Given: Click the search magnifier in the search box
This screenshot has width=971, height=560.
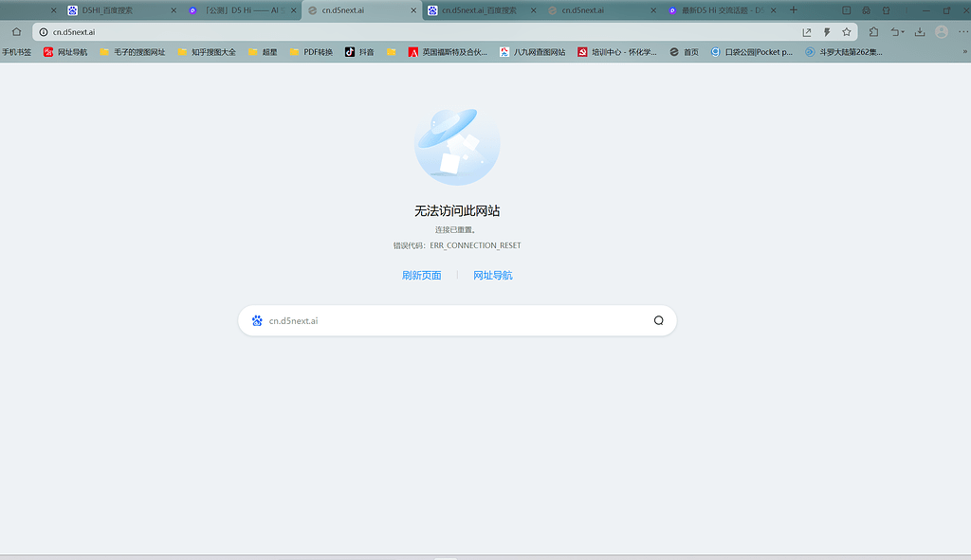Looking at the screenshot, I should click(x=658, y=320).
